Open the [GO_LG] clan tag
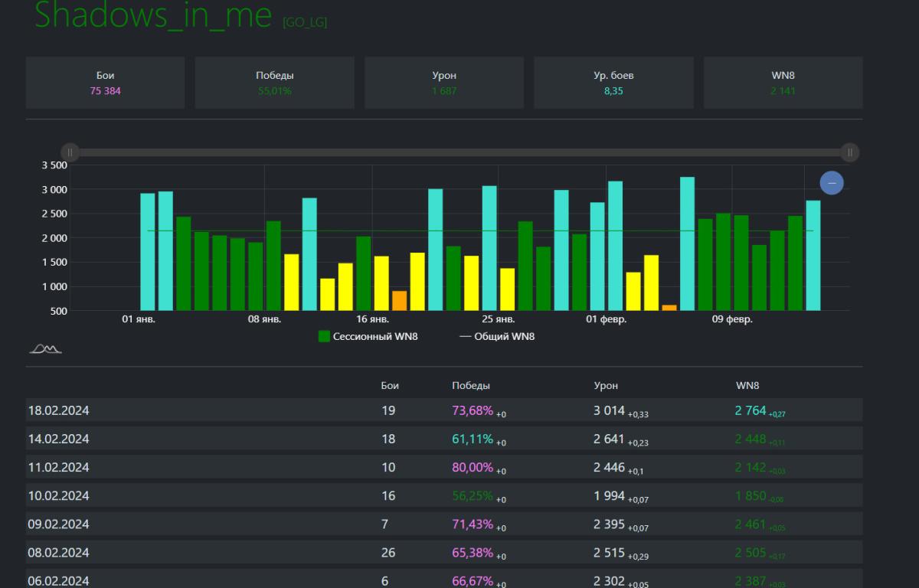The image size is (919, 588). click(x=305, y=22)
